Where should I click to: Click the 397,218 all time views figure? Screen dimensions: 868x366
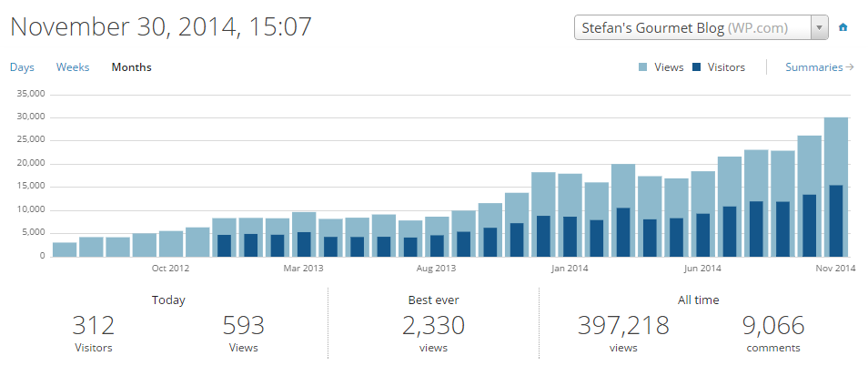point(623,326)
